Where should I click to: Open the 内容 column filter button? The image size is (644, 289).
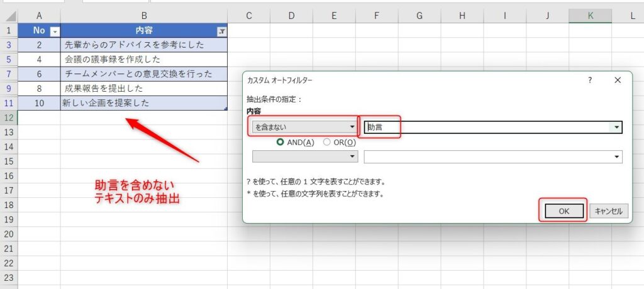click(221, 31)
